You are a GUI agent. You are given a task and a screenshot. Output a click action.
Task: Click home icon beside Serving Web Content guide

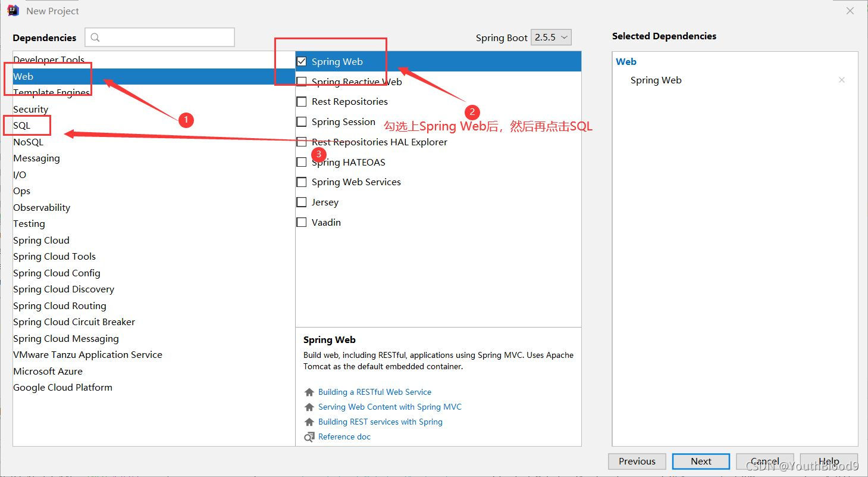pos(309,407)
